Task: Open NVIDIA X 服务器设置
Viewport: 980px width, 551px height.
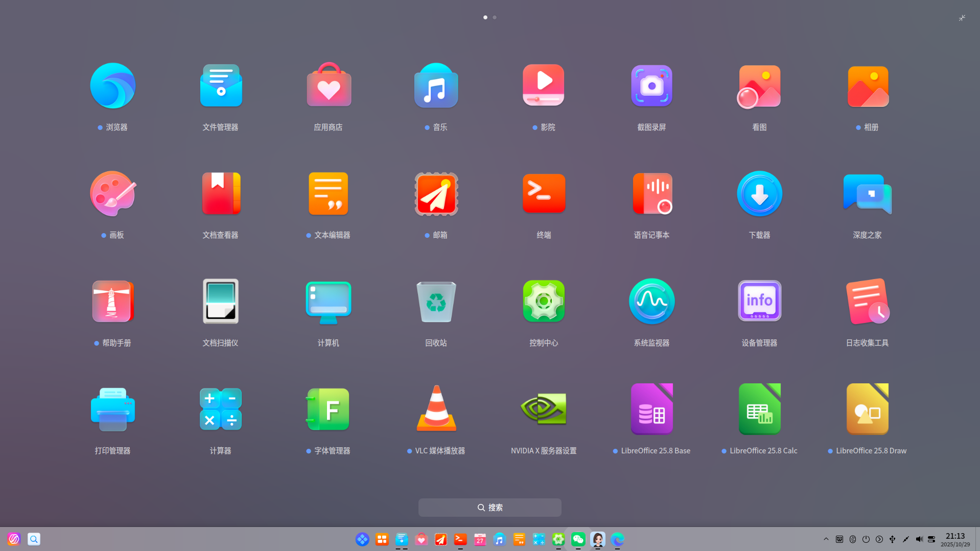Action: click(544, 408)
